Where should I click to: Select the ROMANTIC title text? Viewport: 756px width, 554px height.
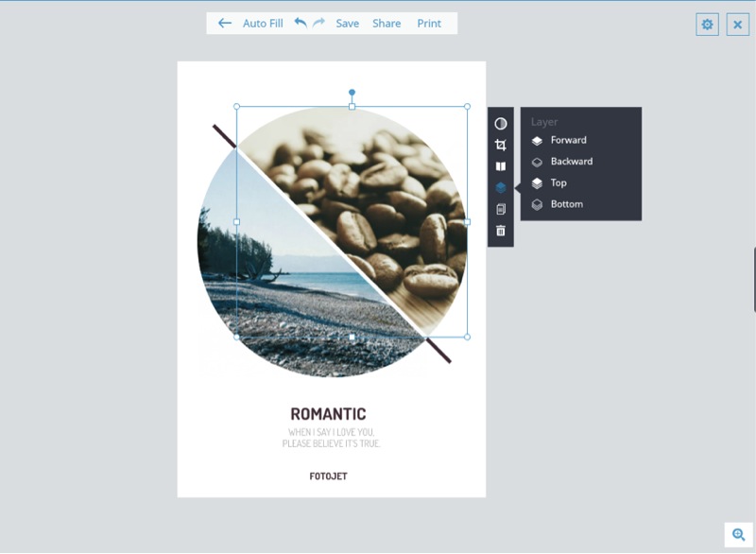click(328, 414)
